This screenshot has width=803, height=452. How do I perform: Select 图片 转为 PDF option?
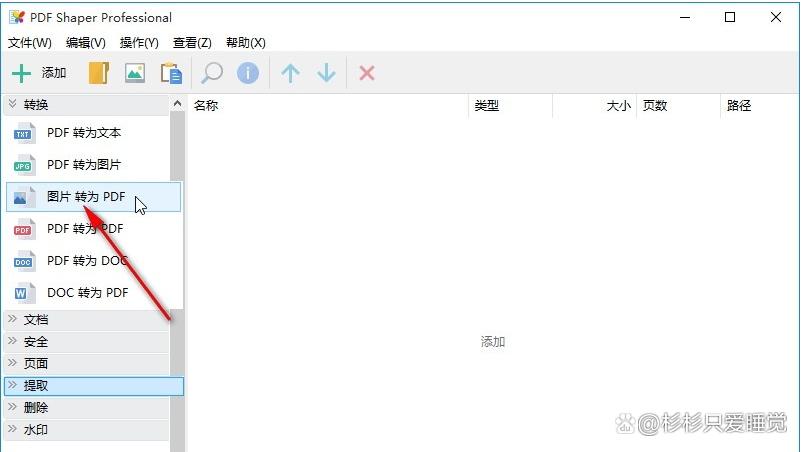[93, 197]
